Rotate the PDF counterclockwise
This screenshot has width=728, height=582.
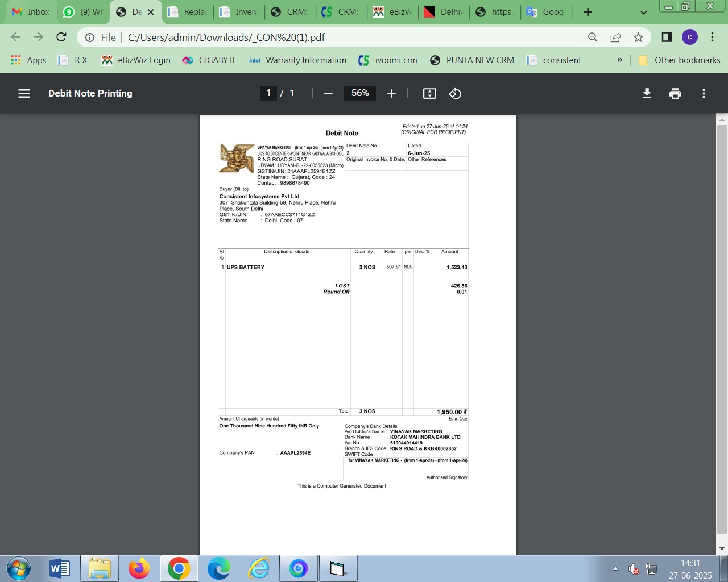[x=455, y=94]
